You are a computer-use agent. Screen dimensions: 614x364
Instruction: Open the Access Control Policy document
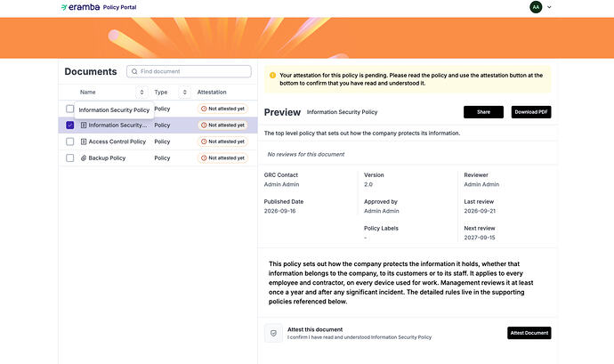point(117,142)
